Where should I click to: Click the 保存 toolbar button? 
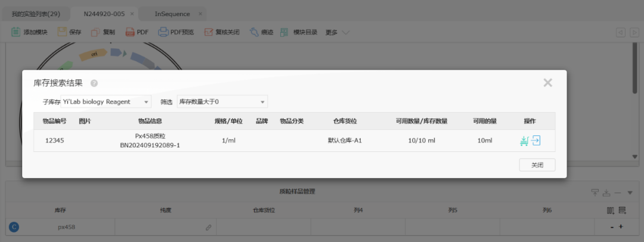tap(69, 32)
